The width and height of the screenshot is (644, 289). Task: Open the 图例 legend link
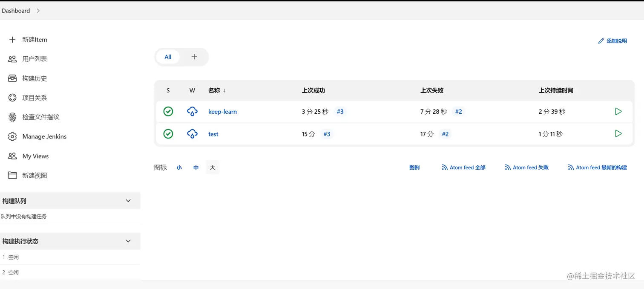pyautogui.click(x=414, y=168)
